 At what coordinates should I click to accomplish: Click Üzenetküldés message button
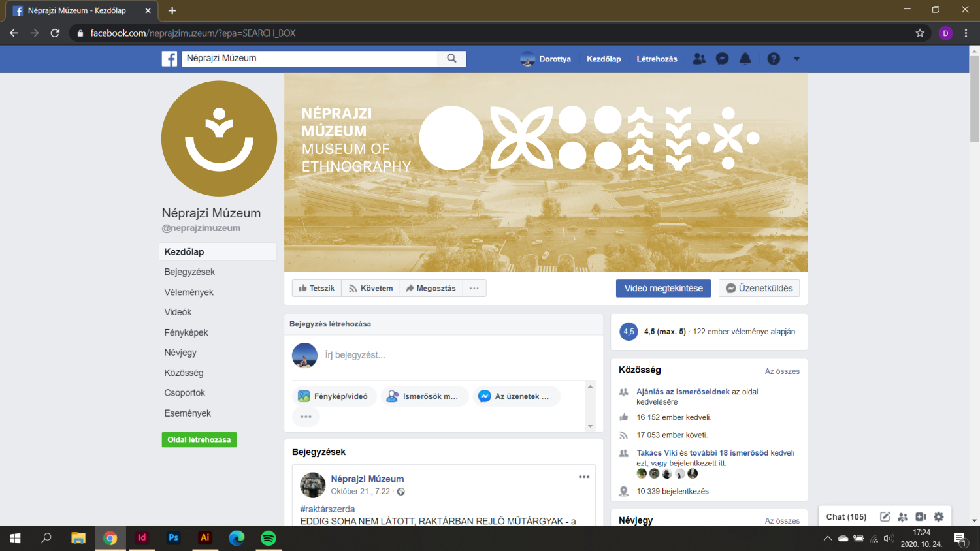[759, 288]
